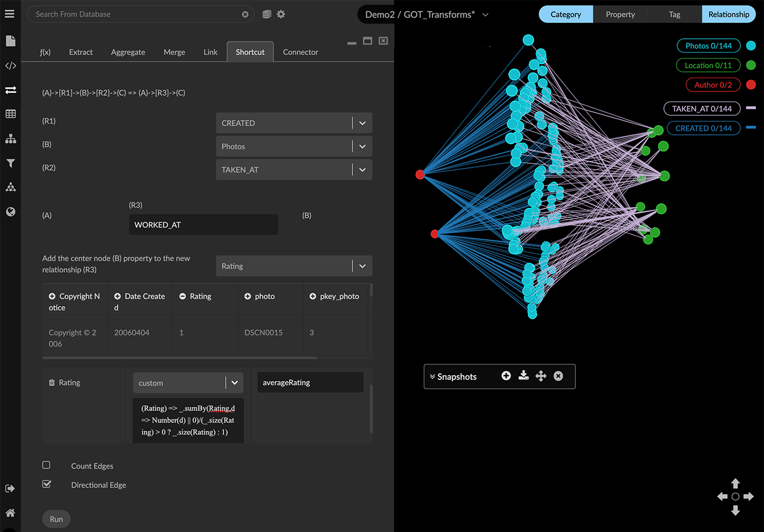
Task: Toggle the Relationship view button
Action: pyautogui.click(x=728, y=14)
